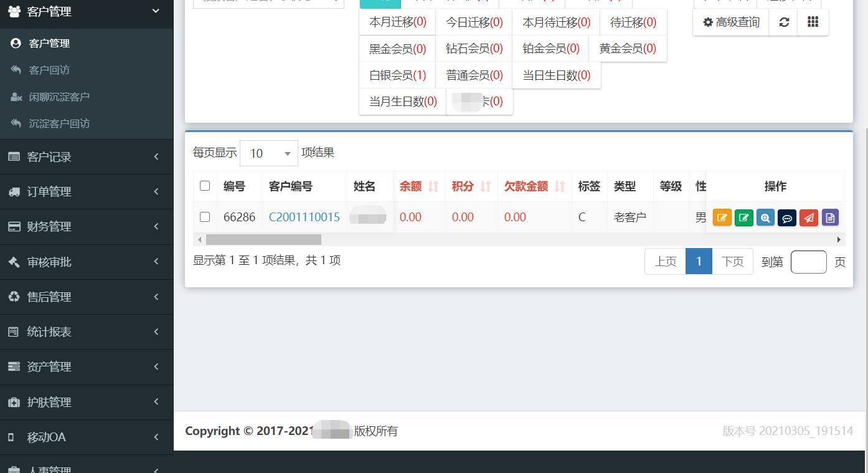Image resolution: width=868 pixels, height=473 pixels.
Task: Sort by the 余额 column sort arrows
Action: (x=434, y=186)
